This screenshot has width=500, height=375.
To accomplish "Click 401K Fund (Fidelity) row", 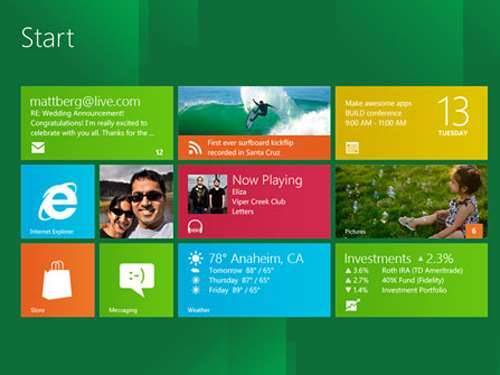I will pos(395,280).
